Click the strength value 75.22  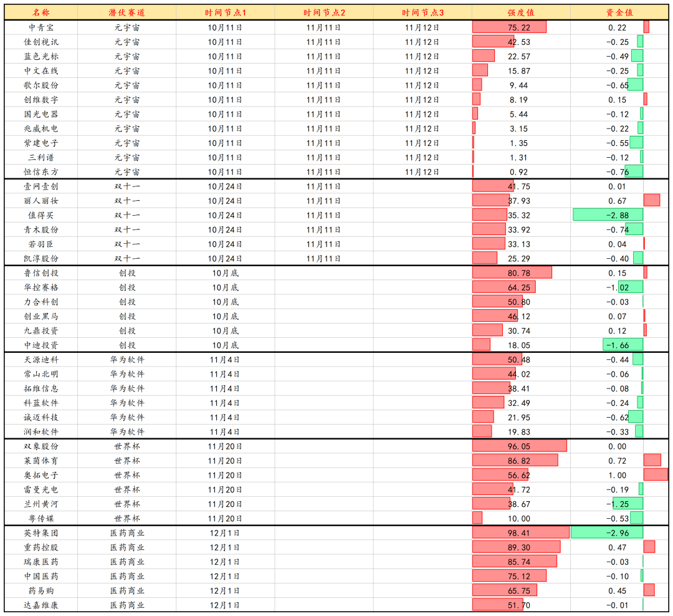(x=519, y=27)
